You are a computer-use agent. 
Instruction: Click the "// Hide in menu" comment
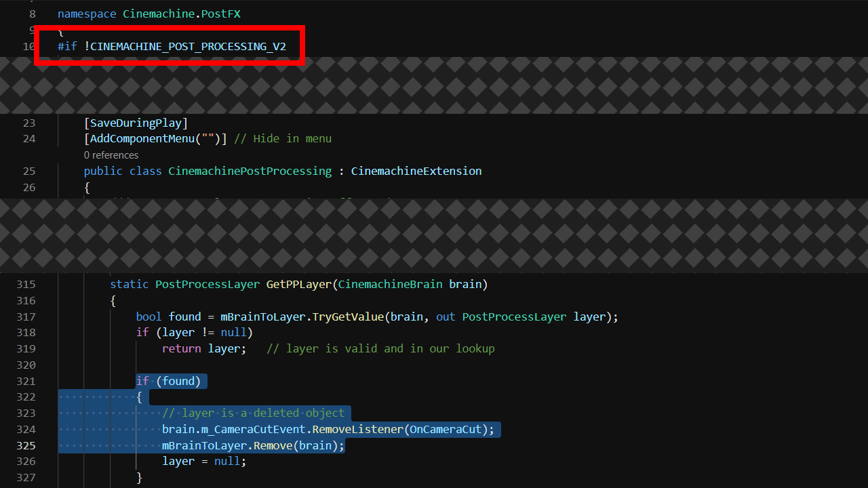click(x=283, y=138)
